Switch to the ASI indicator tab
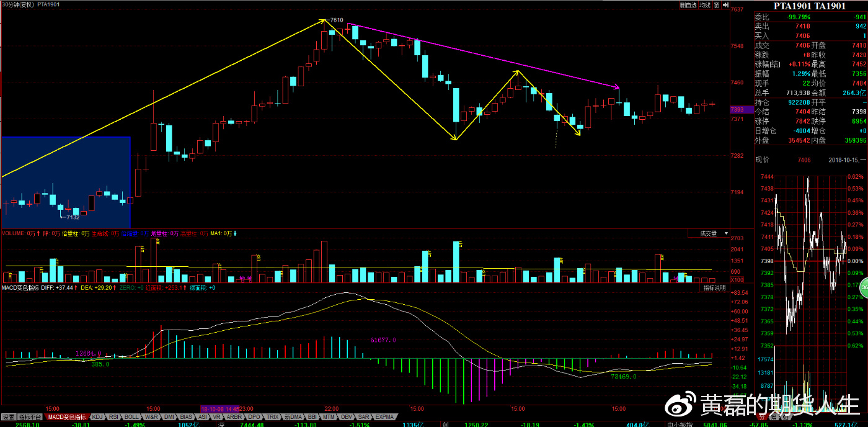 coord(202,417)
